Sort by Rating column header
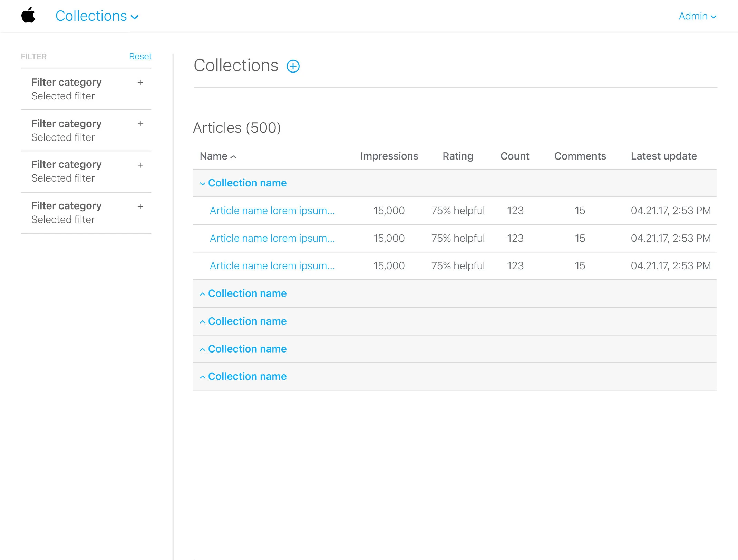This screenshot has height=560, width=738. [x=458, y=156]
